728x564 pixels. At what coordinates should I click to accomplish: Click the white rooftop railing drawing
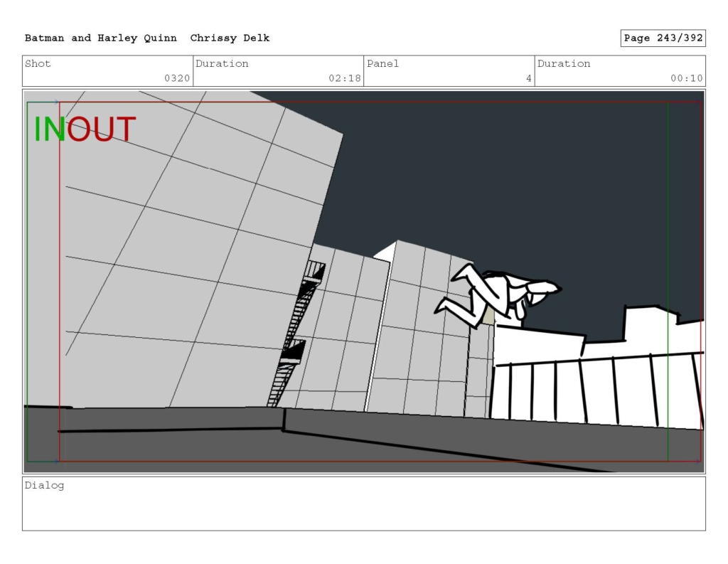(x=596, y=389)
